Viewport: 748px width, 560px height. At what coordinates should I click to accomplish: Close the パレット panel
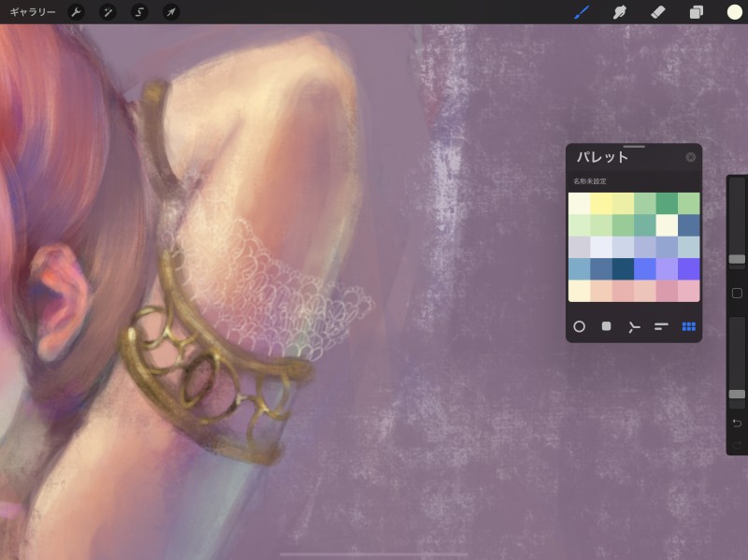click(x=690, y=157)
